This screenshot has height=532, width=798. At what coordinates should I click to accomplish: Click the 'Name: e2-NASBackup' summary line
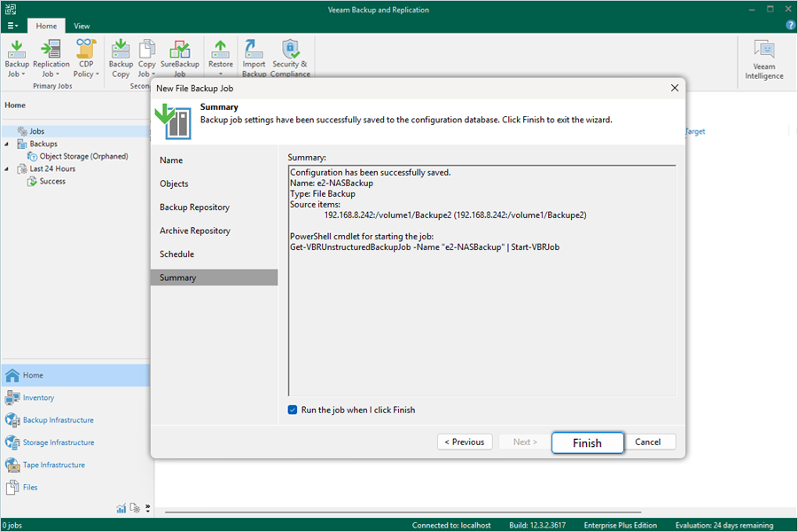tap(332, 184)
